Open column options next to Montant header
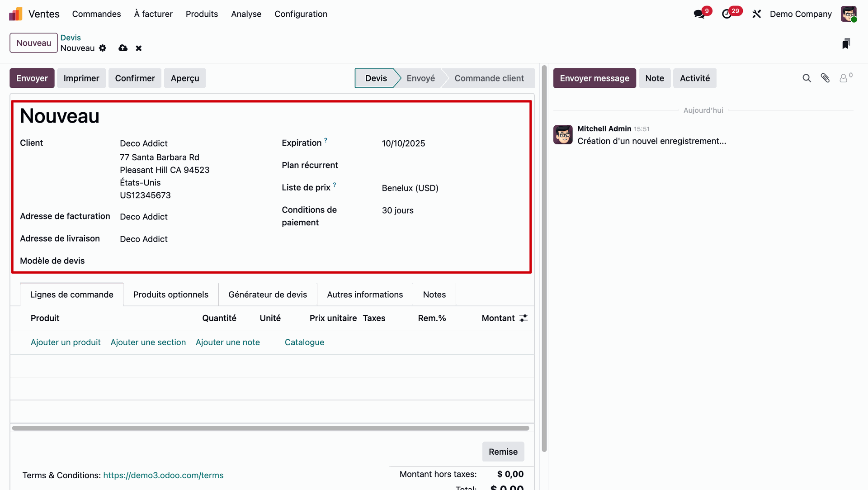This screenshot has height=490, width=868. 523,318
